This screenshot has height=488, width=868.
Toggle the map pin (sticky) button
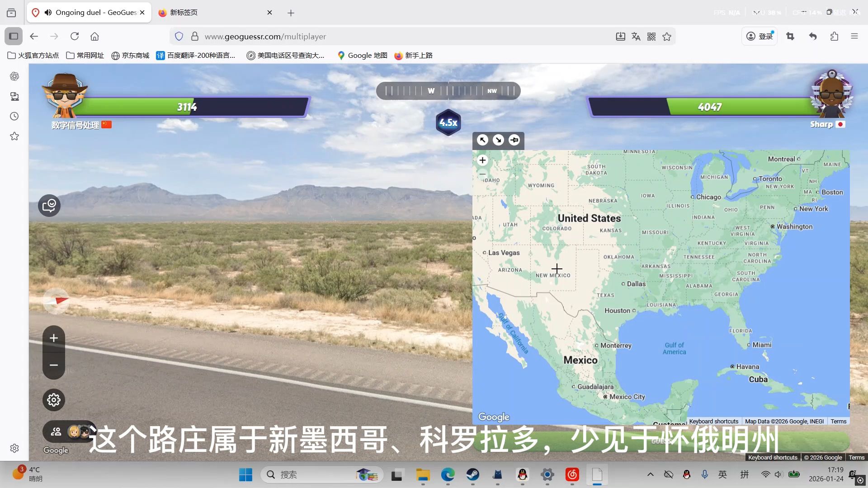(514, 140)
